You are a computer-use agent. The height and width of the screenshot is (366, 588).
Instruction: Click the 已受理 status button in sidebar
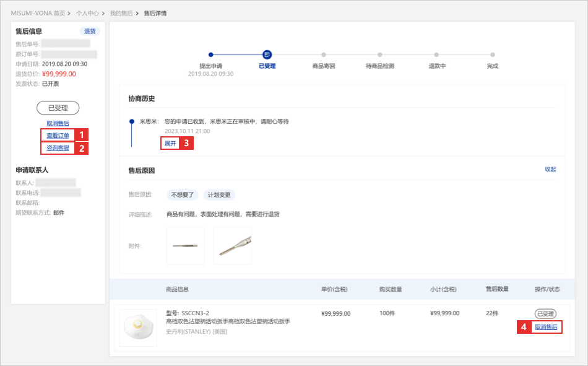coord(58,108)
